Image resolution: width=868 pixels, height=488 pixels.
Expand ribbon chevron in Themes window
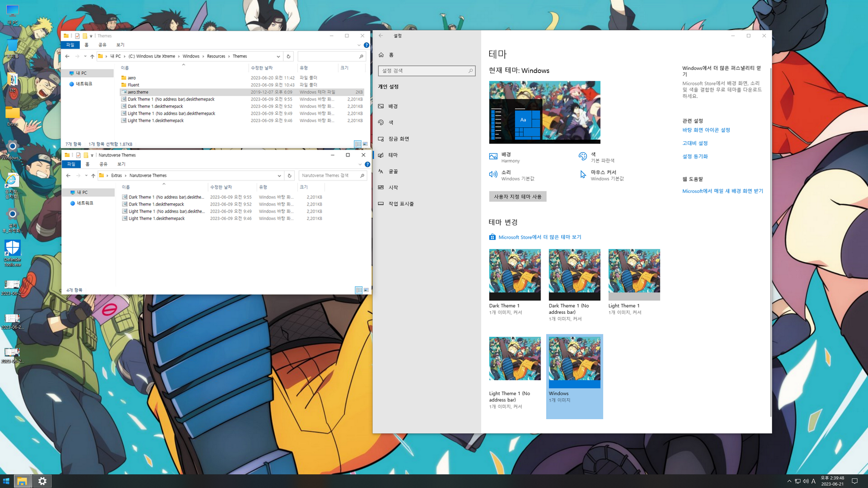(359, 45)
